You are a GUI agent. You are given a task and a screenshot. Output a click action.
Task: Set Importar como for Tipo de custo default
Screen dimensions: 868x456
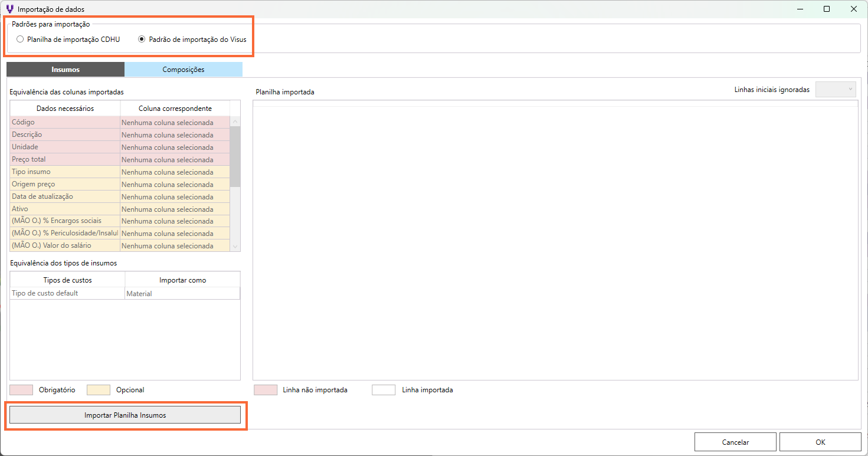coord(182,294)
